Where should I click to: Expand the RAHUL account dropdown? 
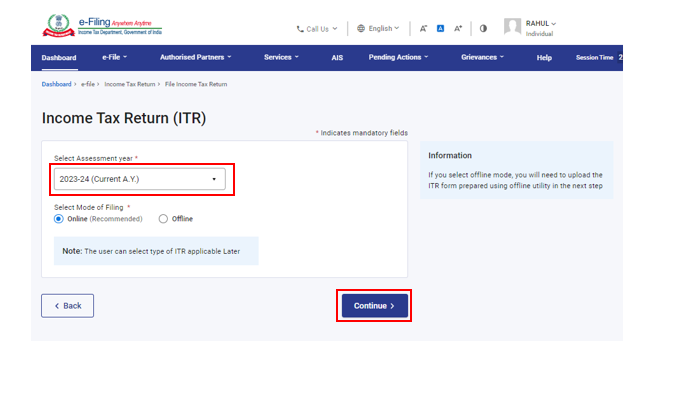click(541, 24)
